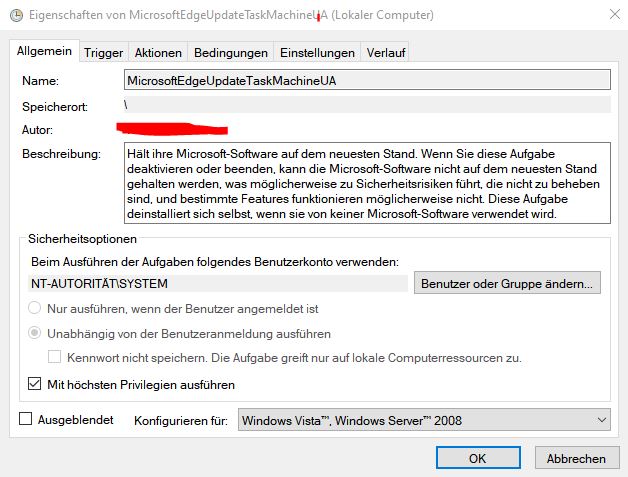Click the 'Konfigurieren für:' label
The image size is (628, 477).
click(x=181, y=421)
